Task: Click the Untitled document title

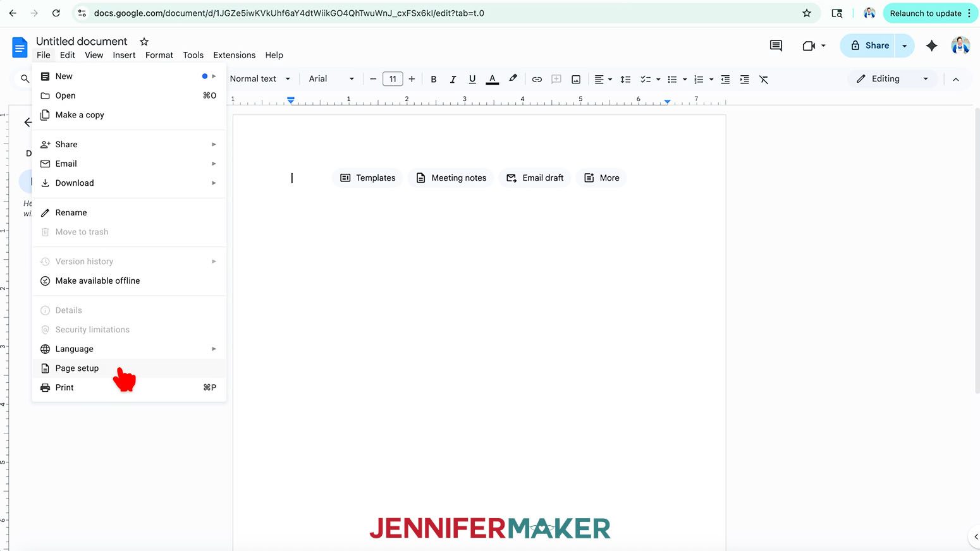Action: [82, 41]
